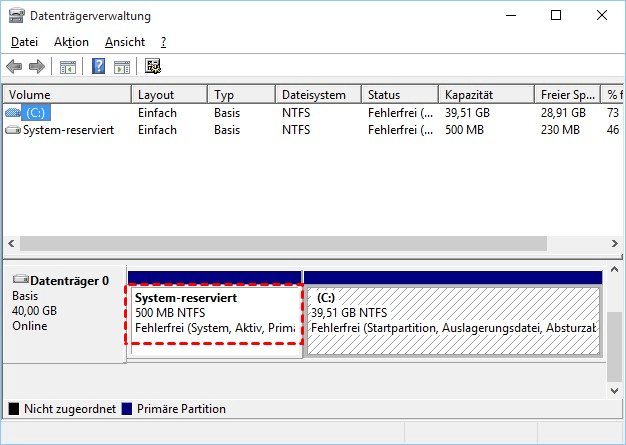Image resolution: width=626 pixels, height=445 pixels.
Task: Sort by Volume column header
Action: click(x=67, y=95)
